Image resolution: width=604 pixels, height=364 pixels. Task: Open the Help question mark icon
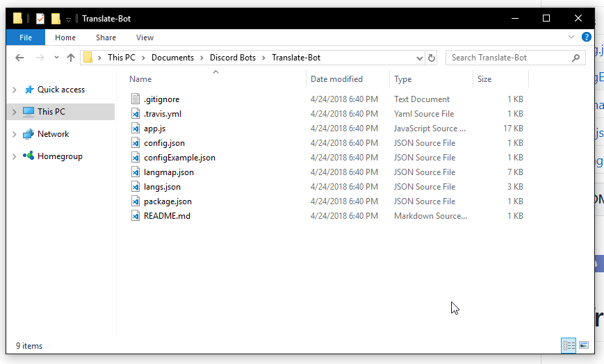[587, 37]
